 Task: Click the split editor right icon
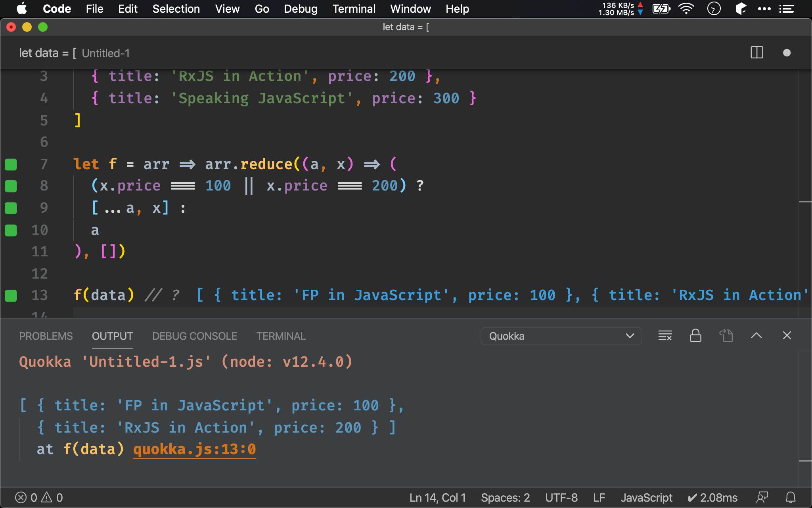(757, 52)
